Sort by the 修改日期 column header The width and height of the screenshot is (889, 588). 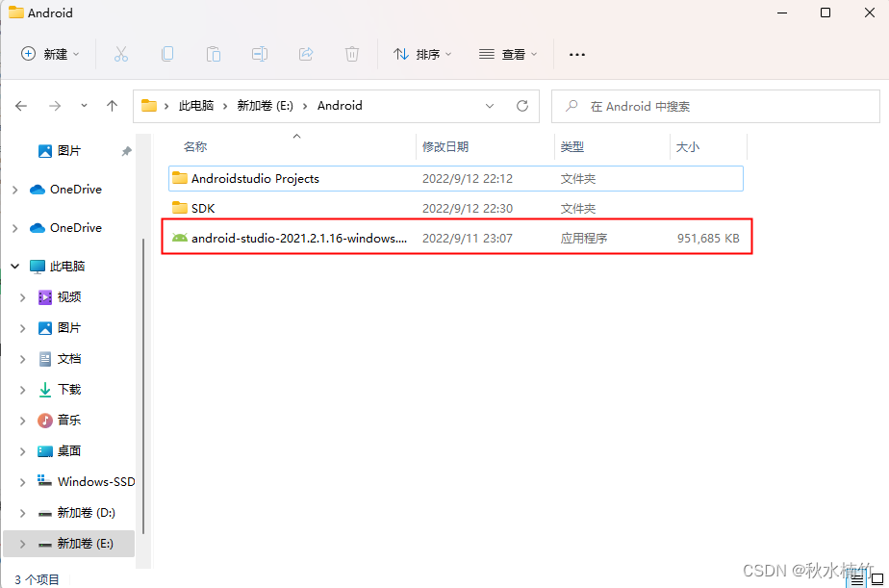(445, 147)
